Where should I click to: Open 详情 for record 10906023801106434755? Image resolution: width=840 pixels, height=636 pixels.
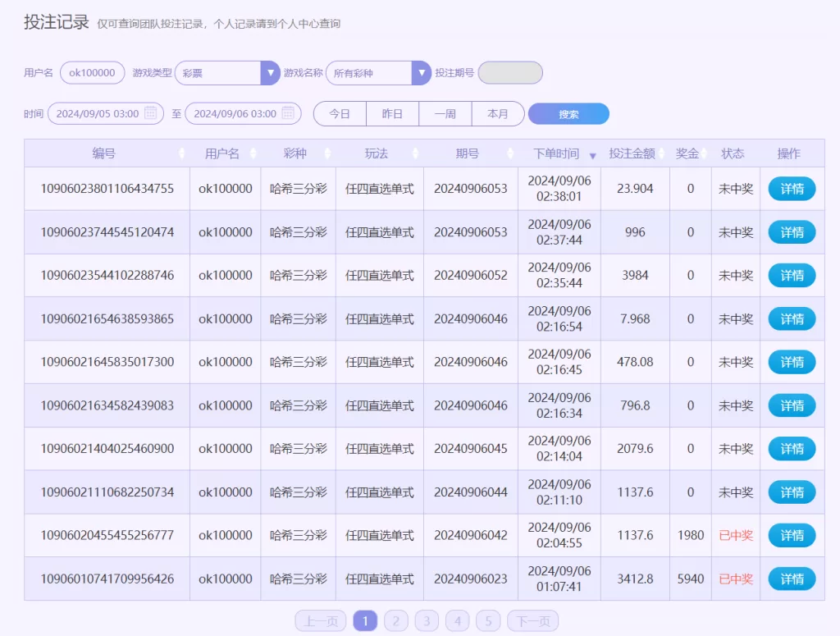coord(792,189)
